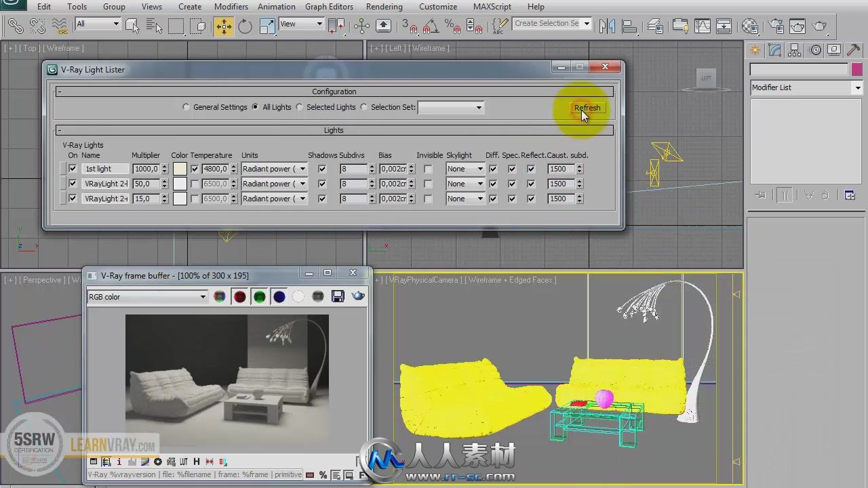Click the 1st light name button
This screenshot has width=868, height=488.
105,169
